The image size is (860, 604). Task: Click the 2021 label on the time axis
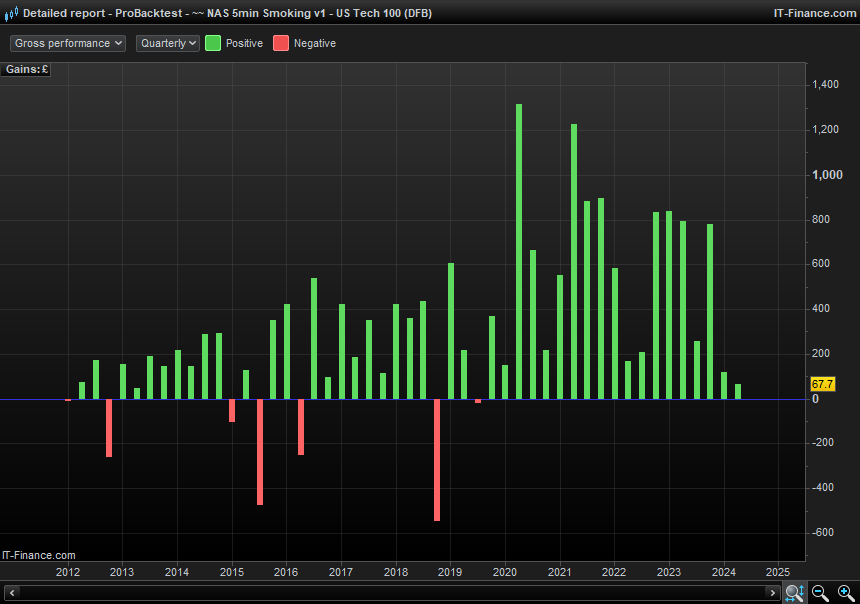(x=559, y=572)
